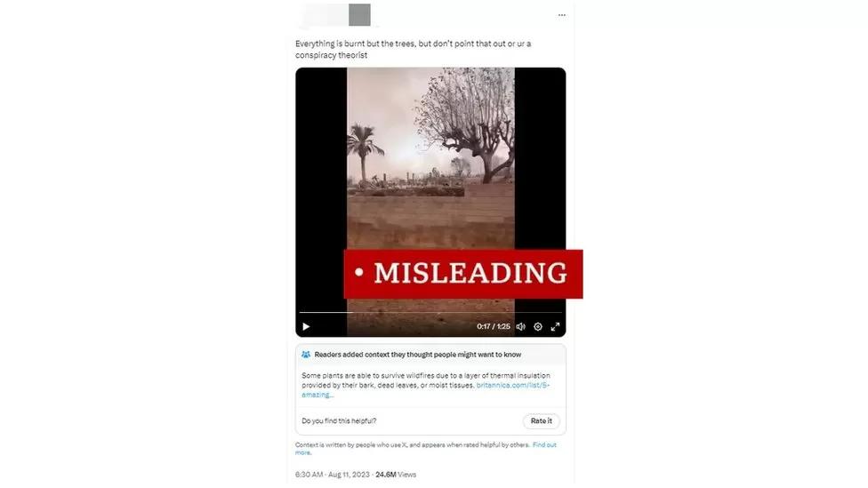This screenshot has width=868, height=488.
Task: Open the Find out more link
Action: click(x=426, y=449)
